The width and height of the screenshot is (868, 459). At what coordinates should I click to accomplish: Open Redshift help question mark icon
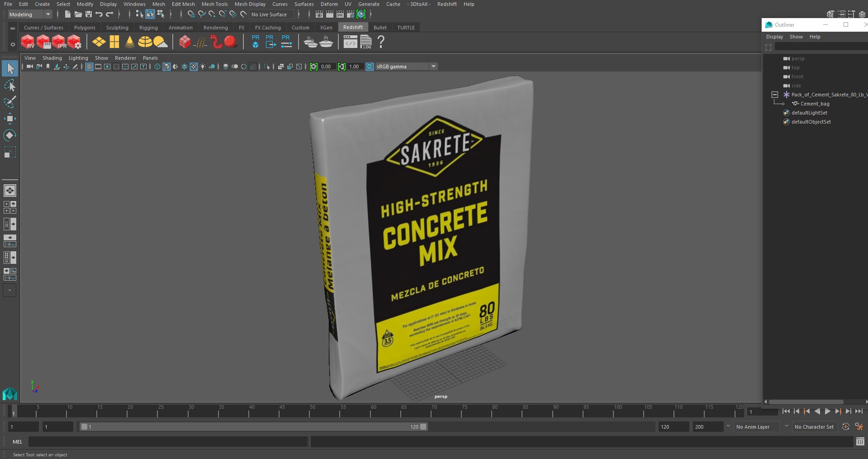pyautogui.click(x=381, y=42)
